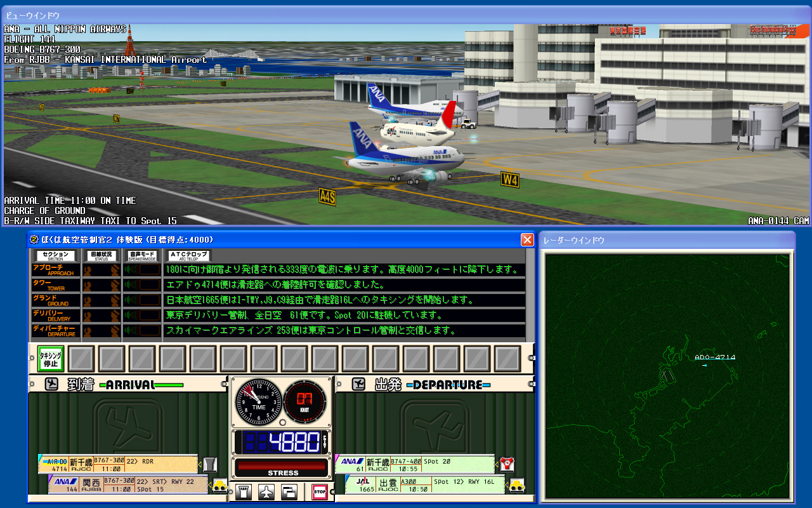Click the line status icons in the ディパーチャー row
This screenshot has height=508, width=812.
(x=101, y=330)
